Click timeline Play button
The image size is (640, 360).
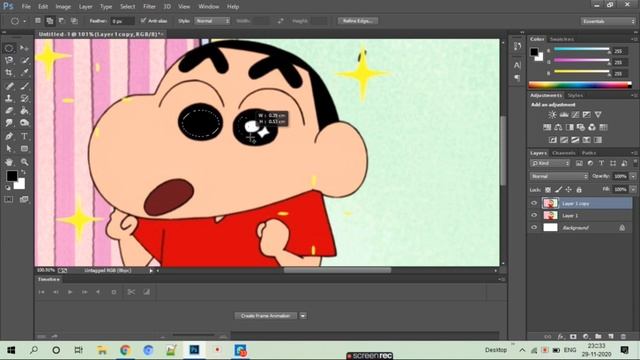point(70,292)
